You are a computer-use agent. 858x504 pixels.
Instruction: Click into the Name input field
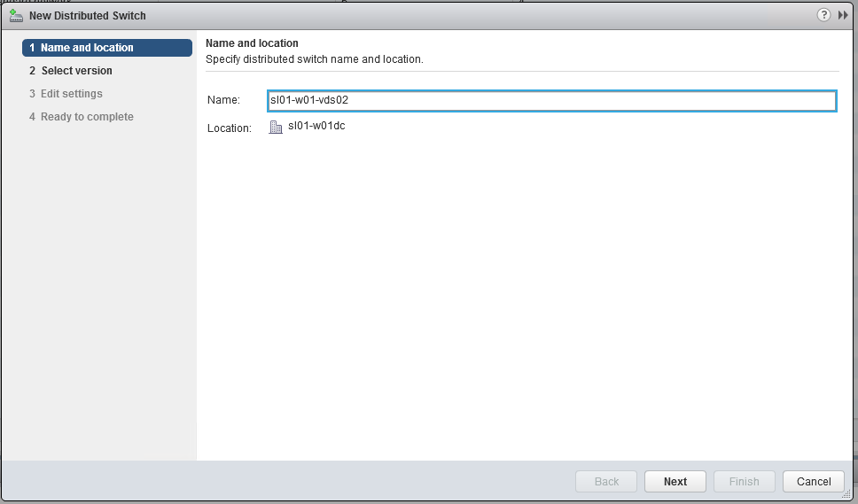tap(552, 101)
